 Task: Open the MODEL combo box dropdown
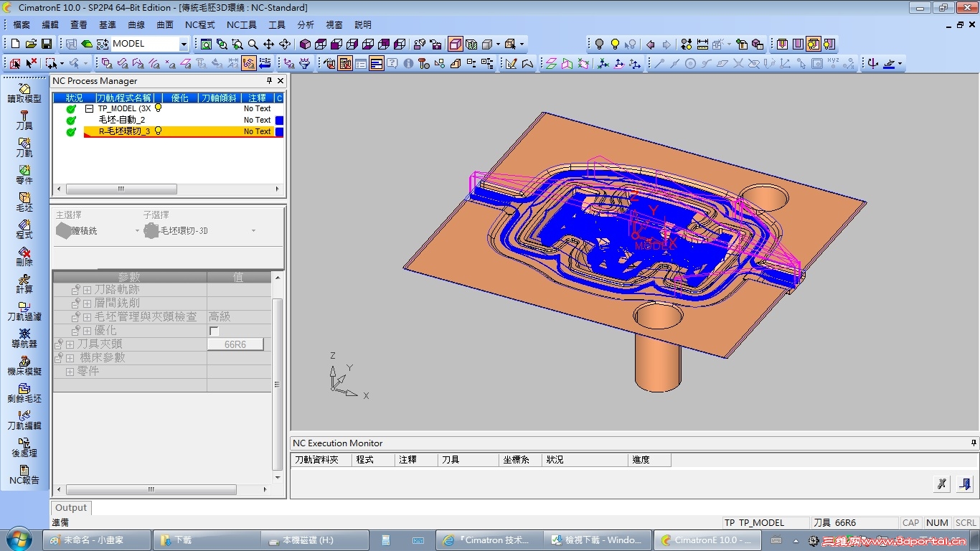184,44
